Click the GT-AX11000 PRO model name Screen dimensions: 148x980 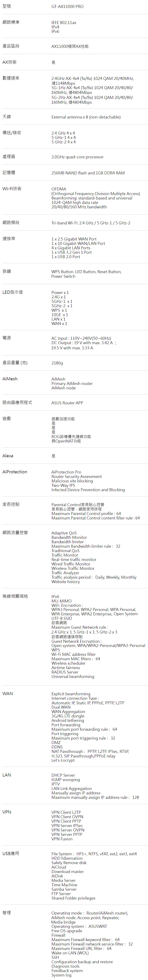click(67, 6)
